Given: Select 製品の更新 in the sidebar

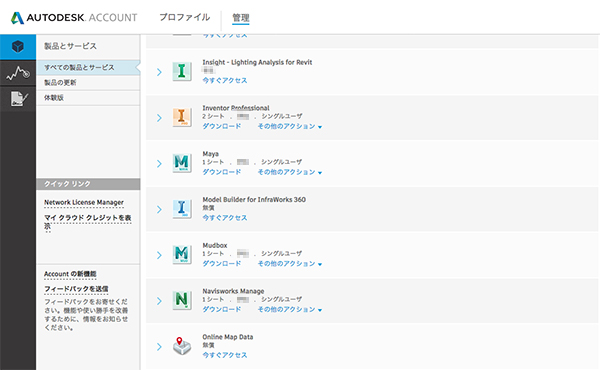Looking at the screenshot, I should click(88, 83).
